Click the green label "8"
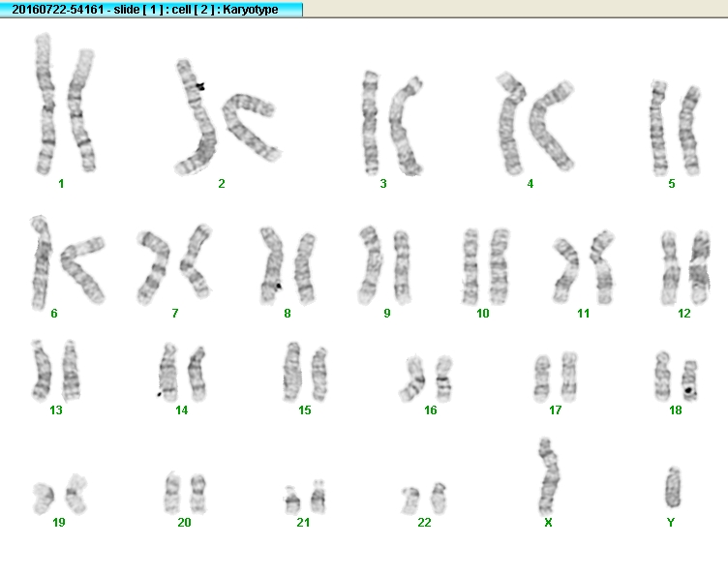The width and height of the screenshot is (728, 576). tap(288, 314)
